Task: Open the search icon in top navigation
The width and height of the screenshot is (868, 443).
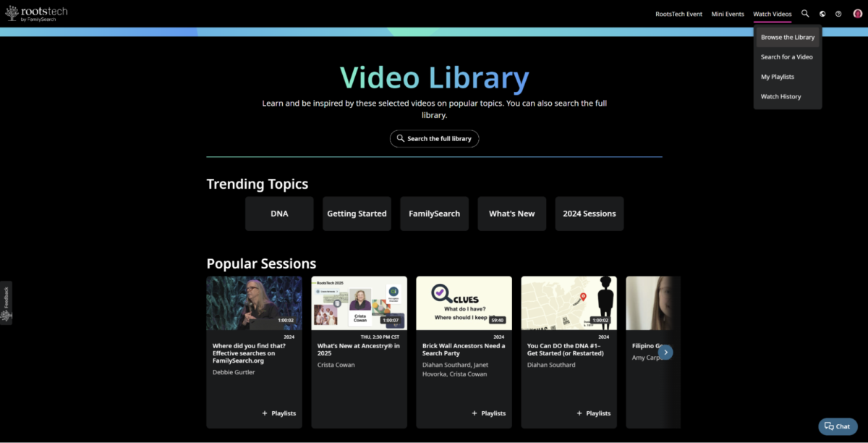Action: (x=804, y=13)
